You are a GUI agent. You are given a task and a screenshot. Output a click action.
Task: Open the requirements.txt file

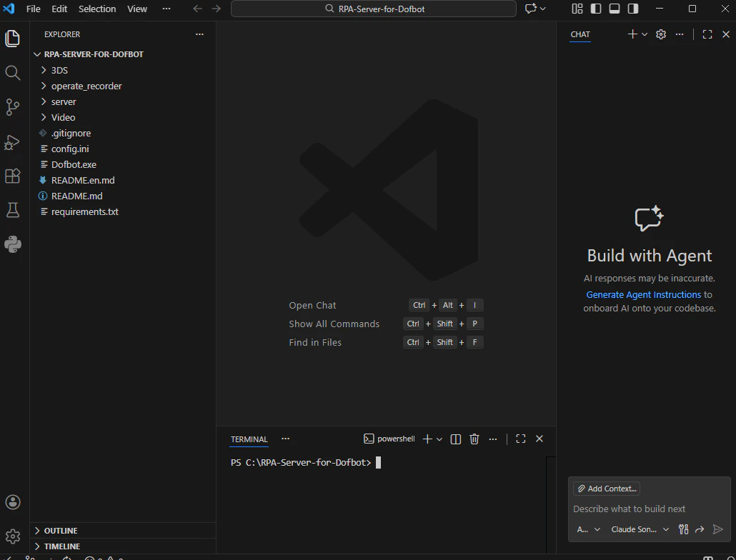pyautogui.click(x=123, y=211)
